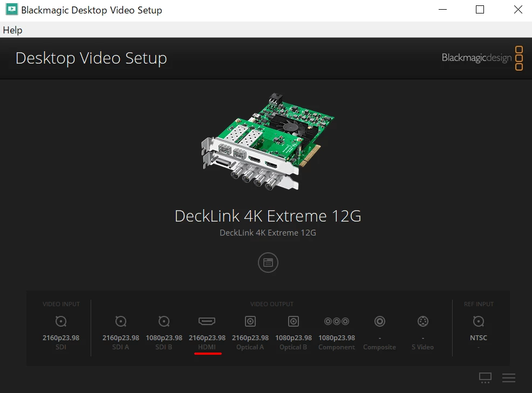This screenshot has height=393, width=532.
Task: Click the DeckLink 4K Extreme 12G card image
Action: tap(268, 141)
